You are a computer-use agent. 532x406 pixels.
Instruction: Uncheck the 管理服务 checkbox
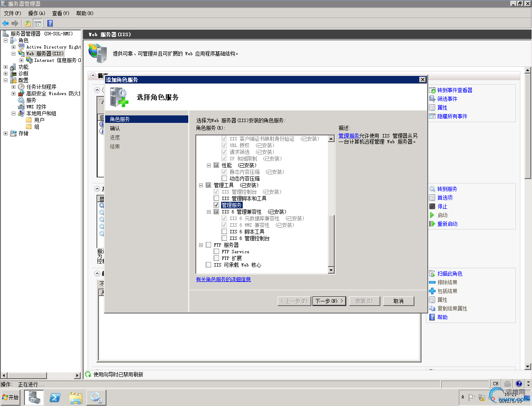tap(217, 205)
